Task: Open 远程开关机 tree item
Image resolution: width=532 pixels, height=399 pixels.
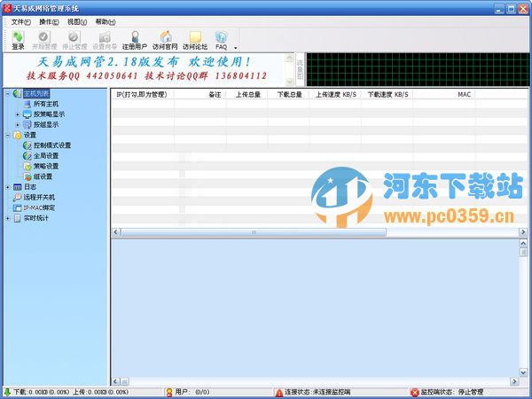Action: point(39,197)
